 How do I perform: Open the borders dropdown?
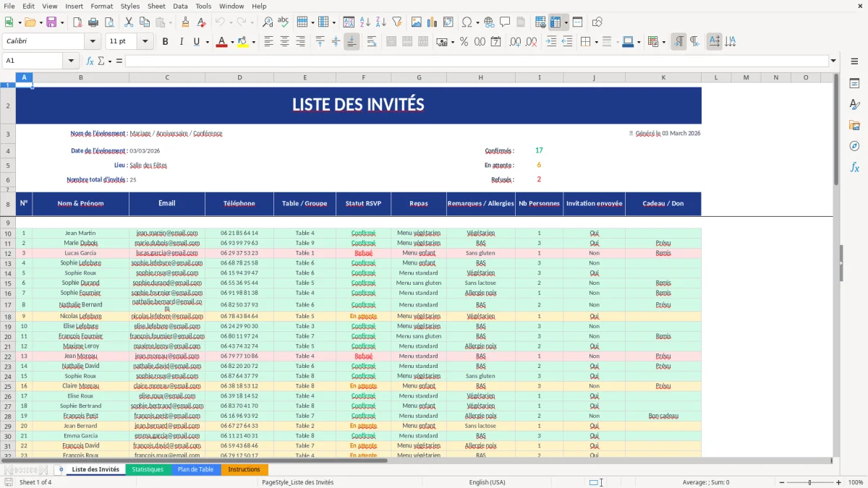595,41
